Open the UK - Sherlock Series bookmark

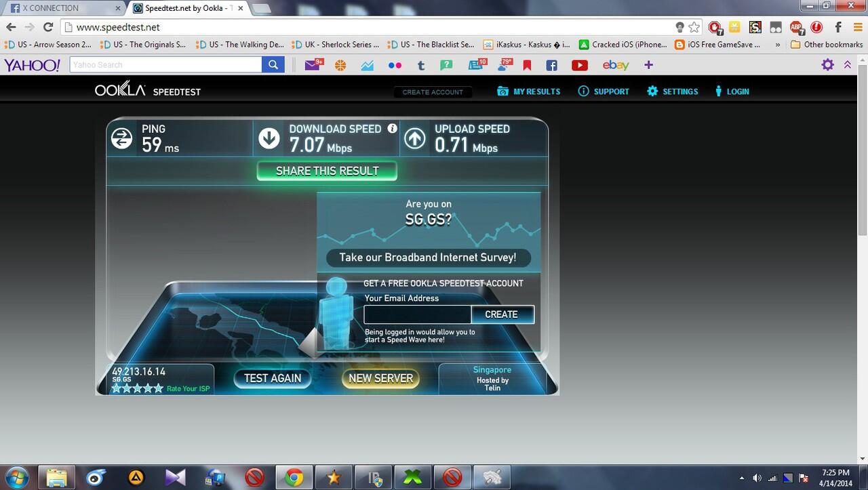[336, 45]
